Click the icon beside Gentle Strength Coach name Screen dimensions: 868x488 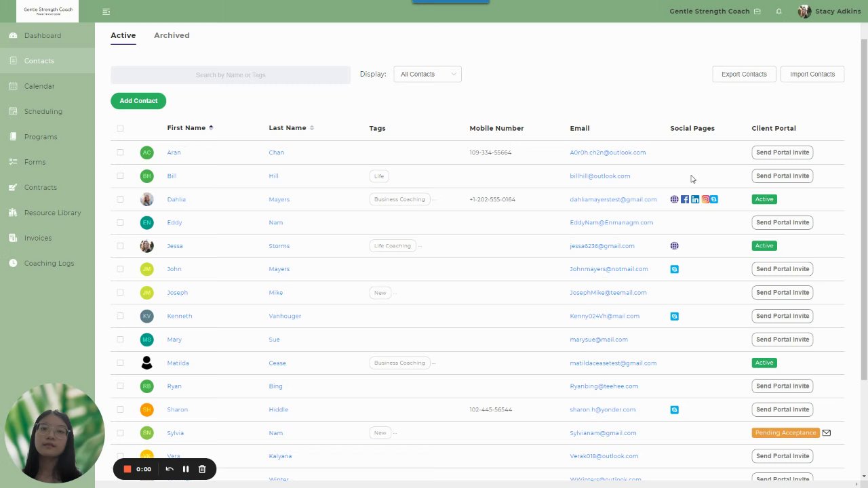click(x=757, y=12)
